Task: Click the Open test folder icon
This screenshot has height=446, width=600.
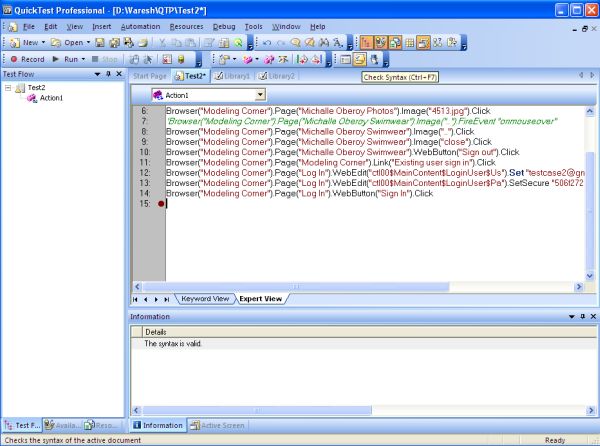Action: coord(56,42)
